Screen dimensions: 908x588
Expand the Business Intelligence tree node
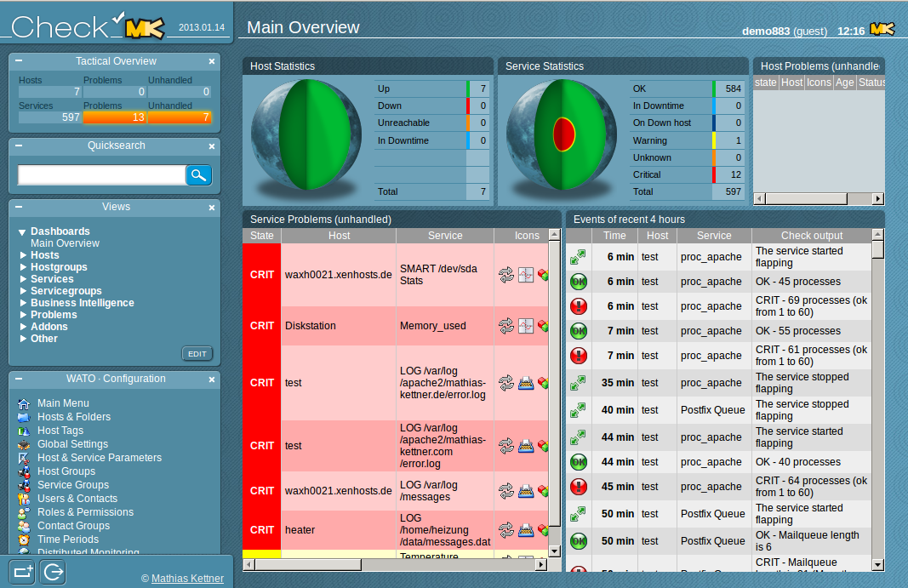23,303
